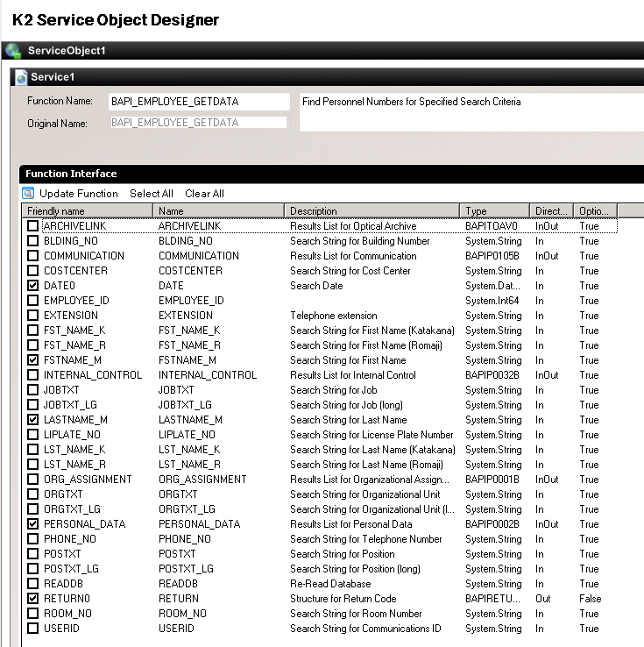
Task: Click the ORGTXT friendly name cell
Action: click(63, 494)
